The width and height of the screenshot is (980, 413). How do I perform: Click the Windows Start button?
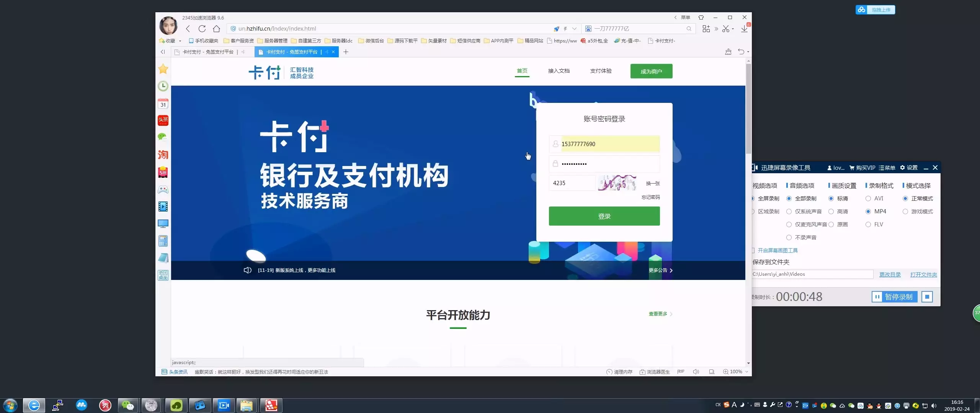(x=10, y=405)
